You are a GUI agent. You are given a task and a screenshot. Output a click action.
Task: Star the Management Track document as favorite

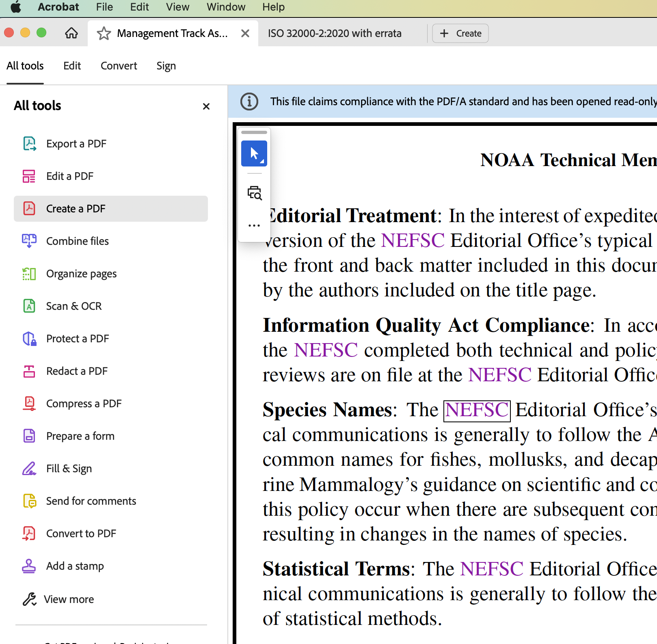click(104, 33)
